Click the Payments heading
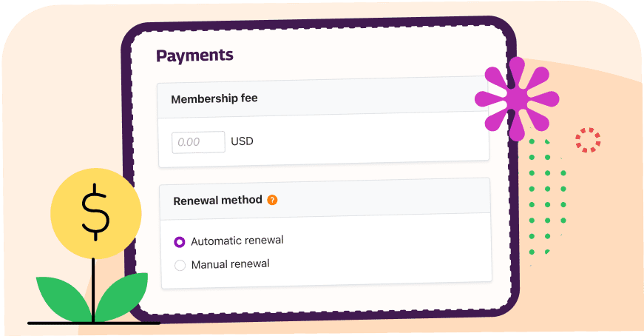 pos(194,56)
